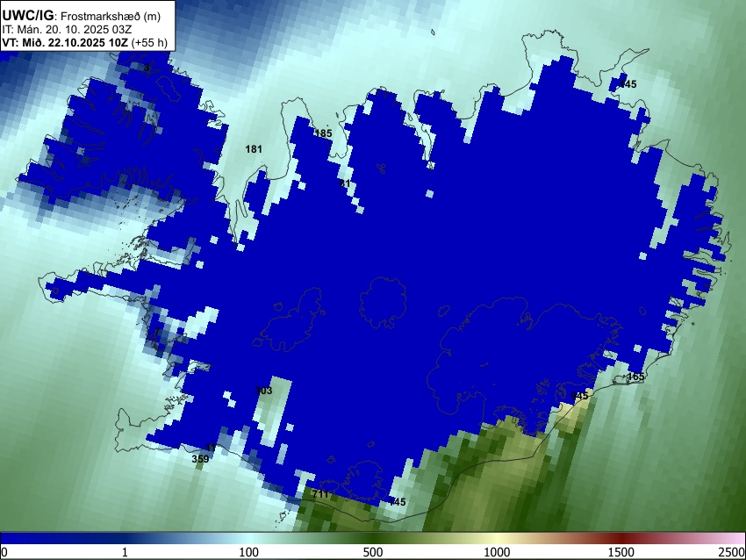746x560 pixels.
Task: Click the dark red section of the color scale
Action: click(x=621, y=539)
